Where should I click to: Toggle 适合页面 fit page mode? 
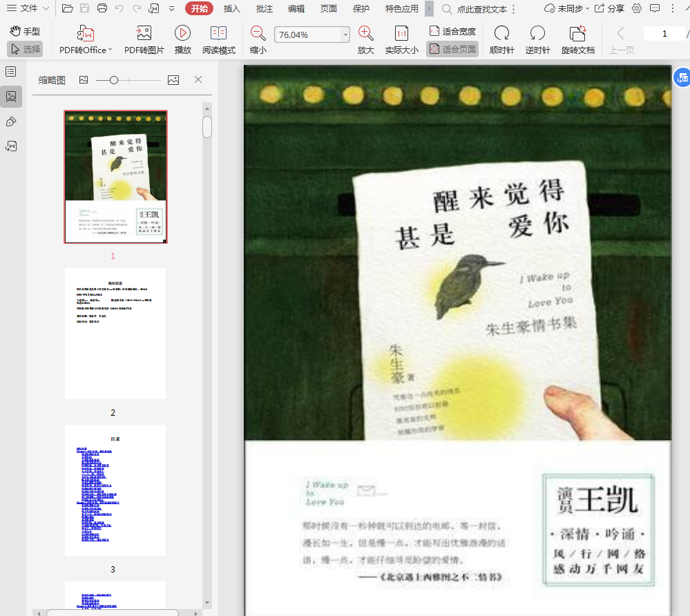[452, 49]
